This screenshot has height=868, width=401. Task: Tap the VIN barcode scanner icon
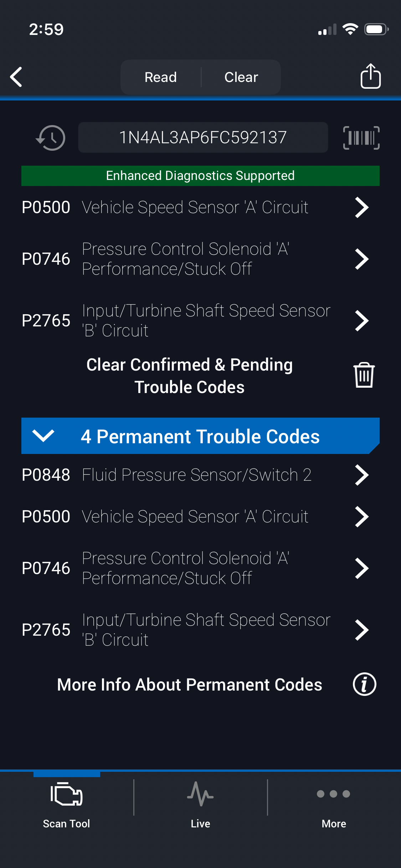(x=361, y=138)
